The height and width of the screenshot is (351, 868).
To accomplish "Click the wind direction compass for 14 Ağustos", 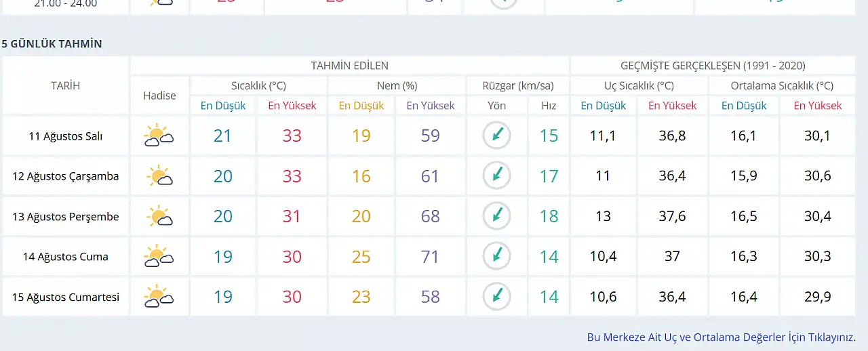I will pyautogui.click(x=496, y=256).
